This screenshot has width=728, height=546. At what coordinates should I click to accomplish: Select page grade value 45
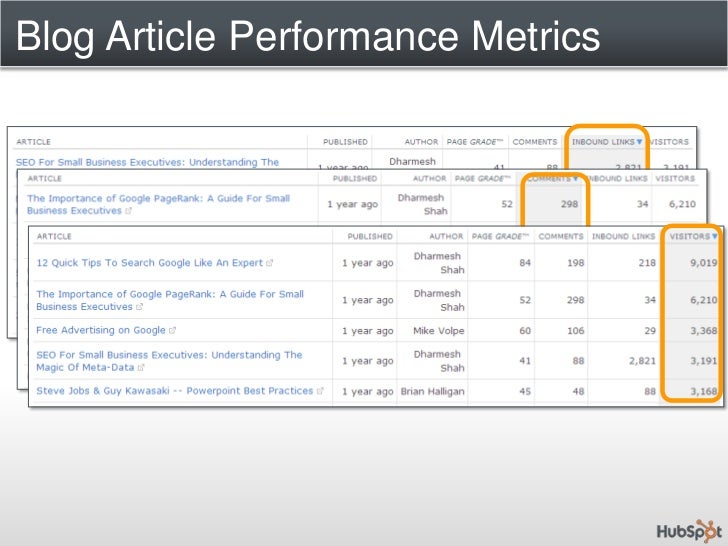525,391
